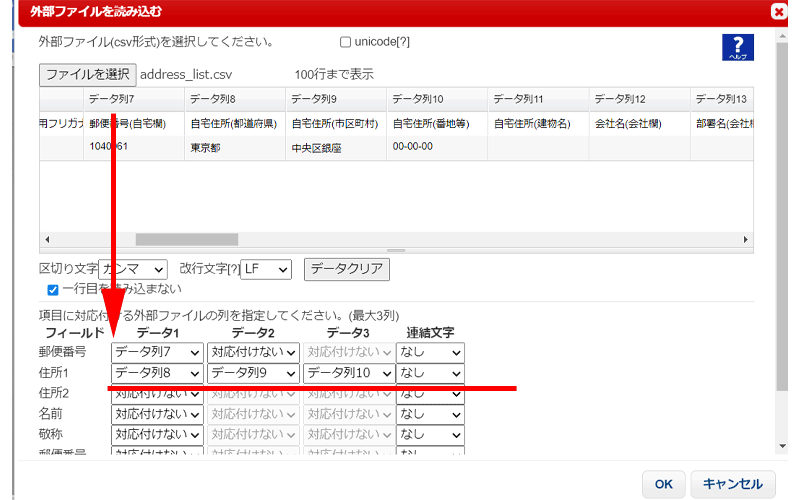Open the 区切り文字 dropdown
The image size is (800, 500).
(133, 269)
